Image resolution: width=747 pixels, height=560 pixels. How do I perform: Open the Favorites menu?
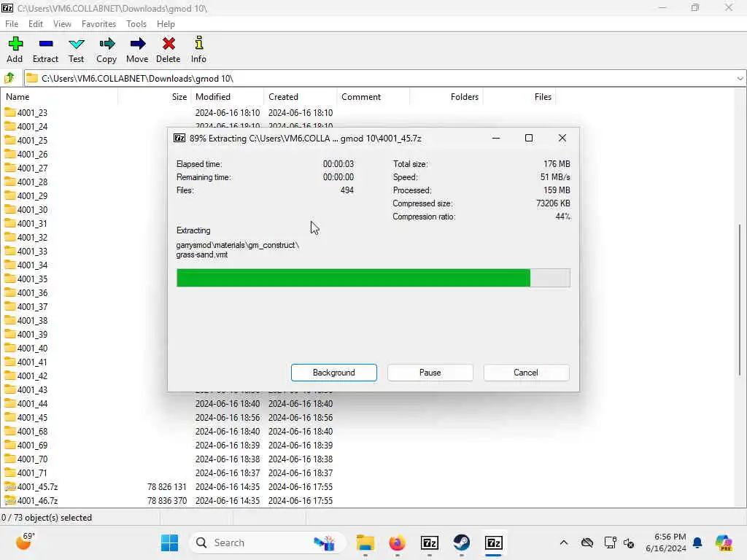pyautogui.click(x=98, y=24)
